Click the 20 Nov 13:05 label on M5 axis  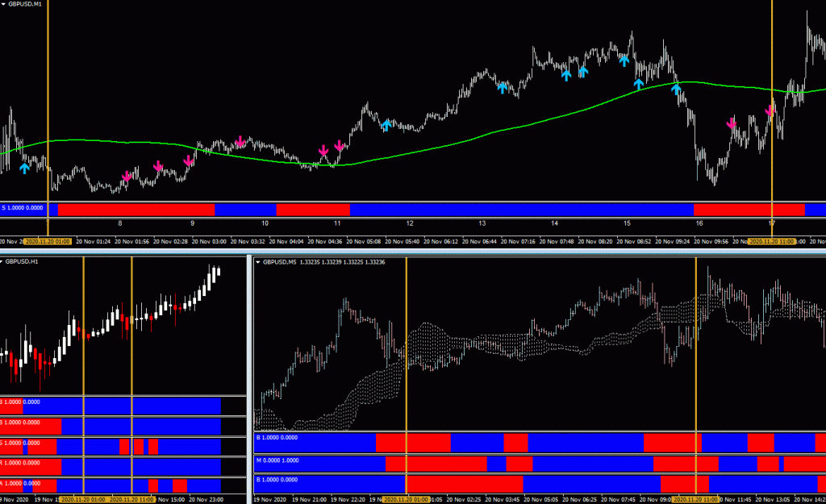pyautogui.click(x=773, y=499)
